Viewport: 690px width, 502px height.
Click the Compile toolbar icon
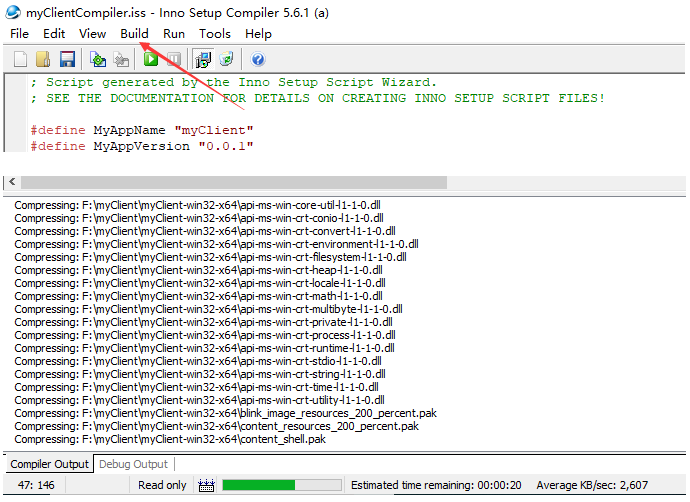coord(98,59)
